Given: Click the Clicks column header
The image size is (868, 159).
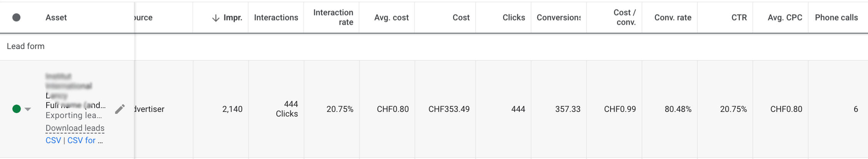Looking at the screenshot, I should (x=513, y=18).
